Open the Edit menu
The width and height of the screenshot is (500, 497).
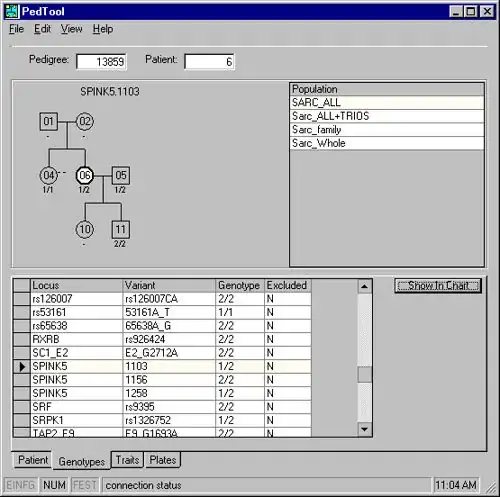[x=42, y=29]
